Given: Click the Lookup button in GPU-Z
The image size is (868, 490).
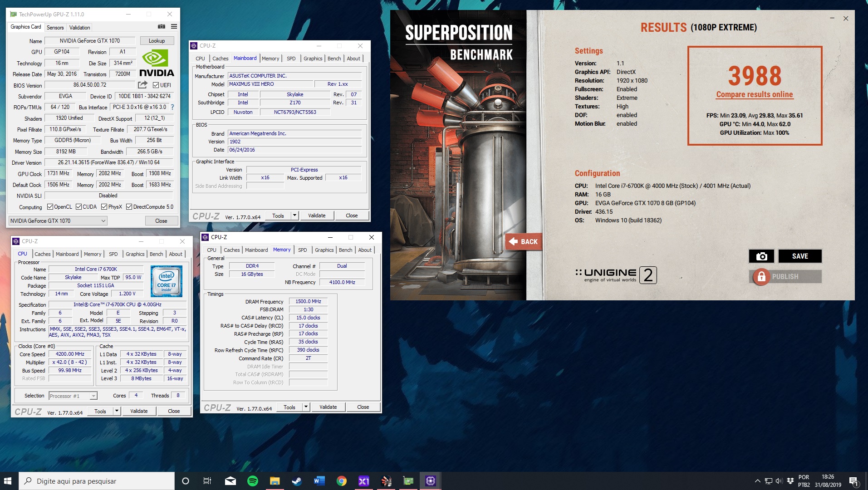Looking at the screenshot, I should [x=157, y=41].
